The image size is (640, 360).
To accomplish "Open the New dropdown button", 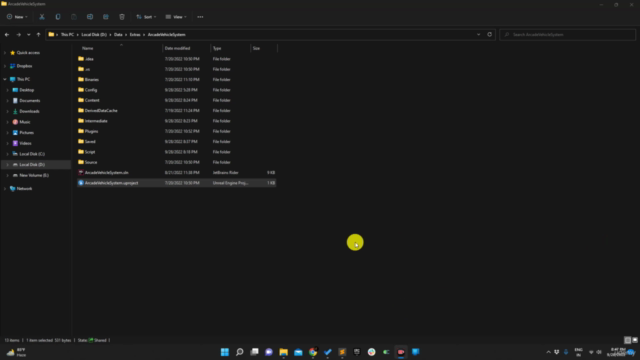I will [17, 17].
